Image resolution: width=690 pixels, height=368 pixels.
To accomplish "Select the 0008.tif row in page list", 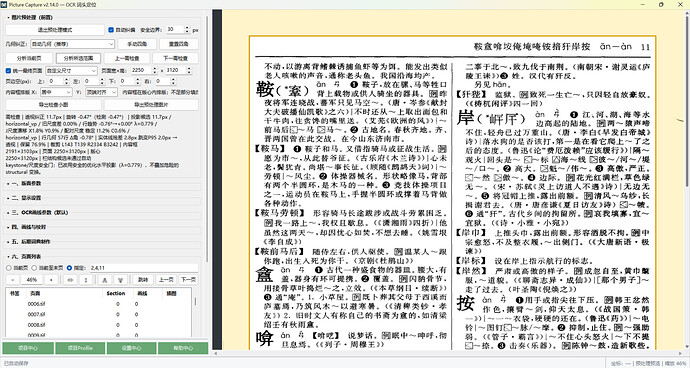I will point(99,325).
